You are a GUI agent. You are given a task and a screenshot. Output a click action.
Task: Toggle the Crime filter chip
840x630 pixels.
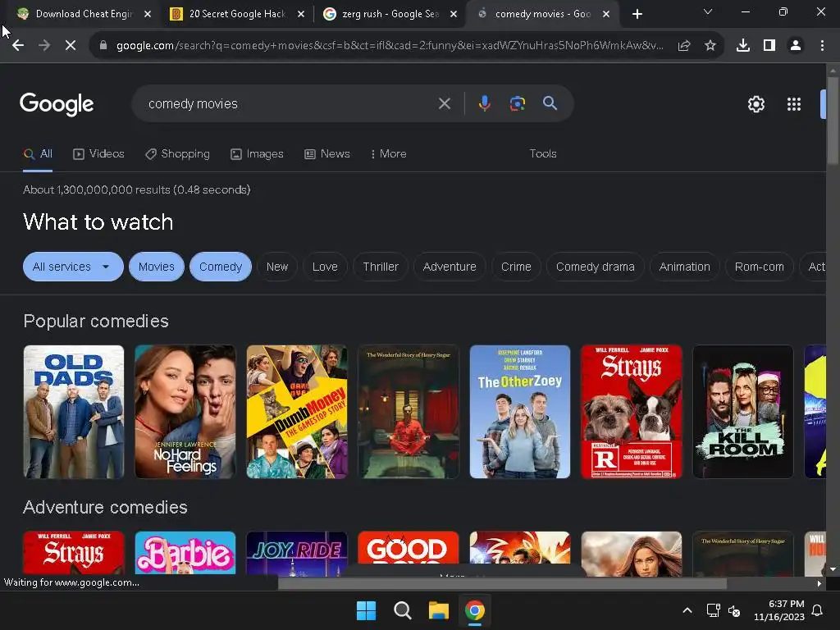(516, 267)
